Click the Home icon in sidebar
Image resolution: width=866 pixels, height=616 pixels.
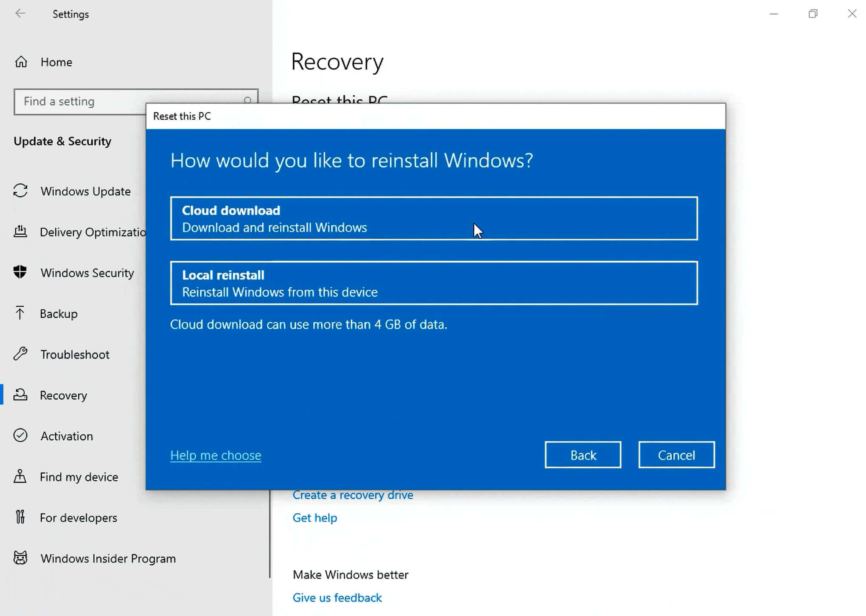click(21, 62)
